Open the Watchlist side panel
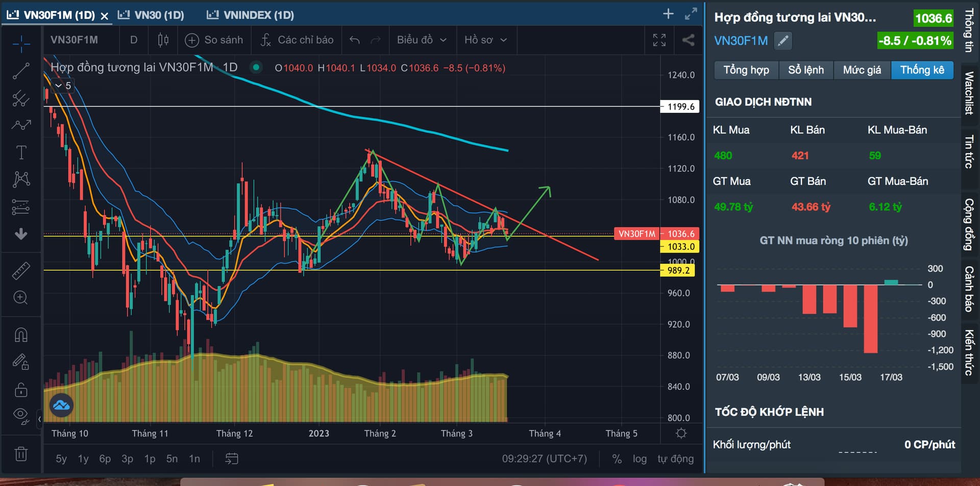This screenshot has width=980, height=486. pyautogui.click(x=969, y=93)
